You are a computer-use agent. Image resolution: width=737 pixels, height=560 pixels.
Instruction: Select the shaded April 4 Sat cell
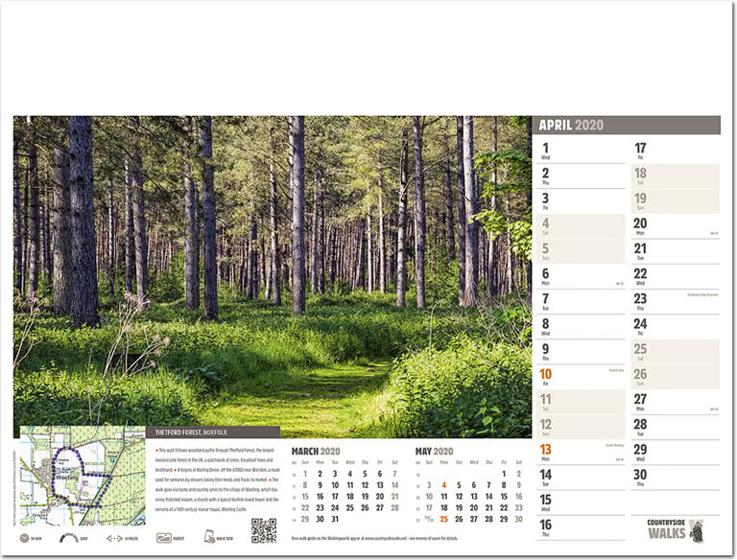[x=581, y=226]
